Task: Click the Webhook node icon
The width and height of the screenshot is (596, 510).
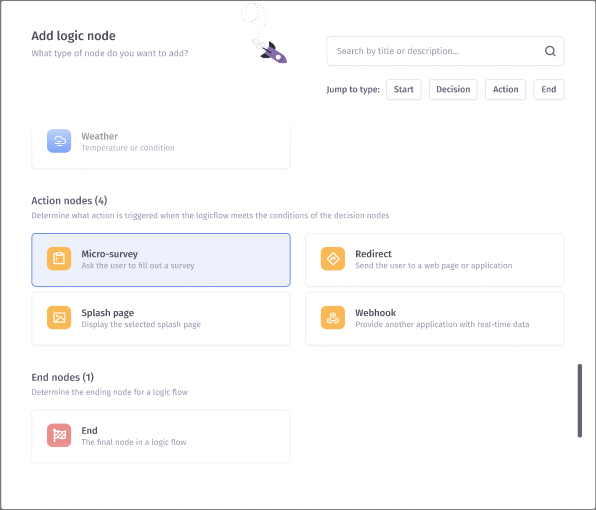Action: click(333, 318)
